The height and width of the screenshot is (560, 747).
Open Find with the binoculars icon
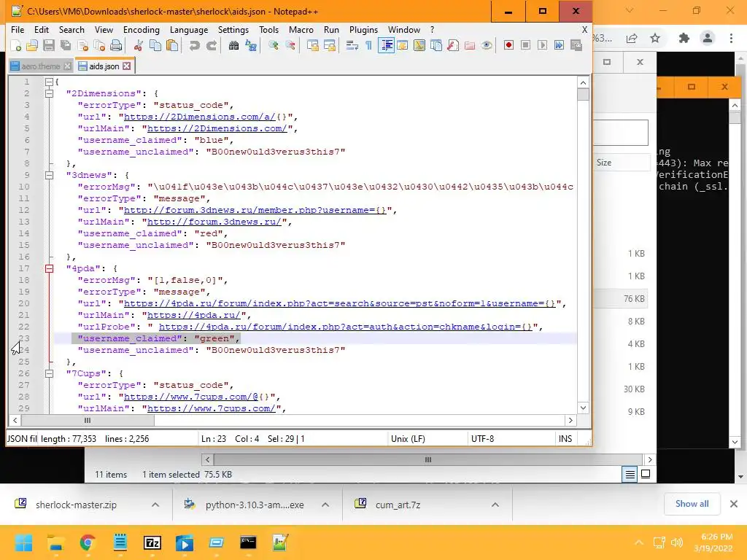[233, 46]
